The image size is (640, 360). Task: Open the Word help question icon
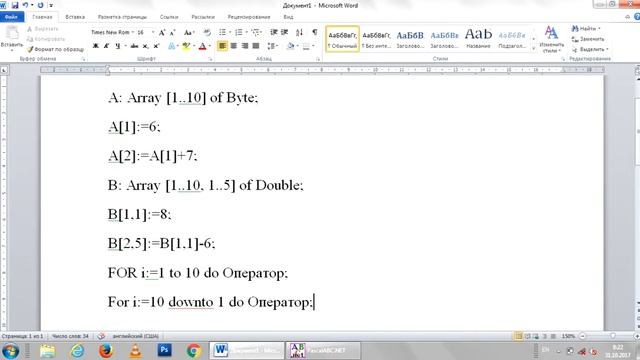[637, 17]
